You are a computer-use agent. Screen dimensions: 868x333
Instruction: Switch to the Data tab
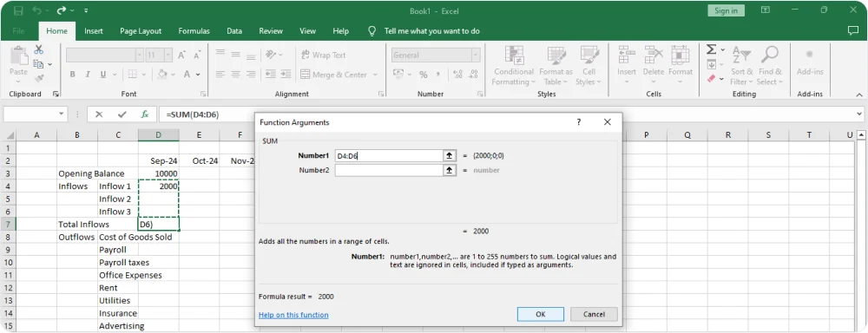(234, 31)
